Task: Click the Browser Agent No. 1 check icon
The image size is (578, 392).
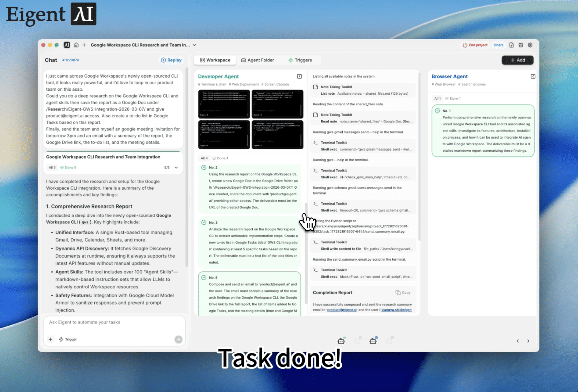Action: (x=437, y=111)
